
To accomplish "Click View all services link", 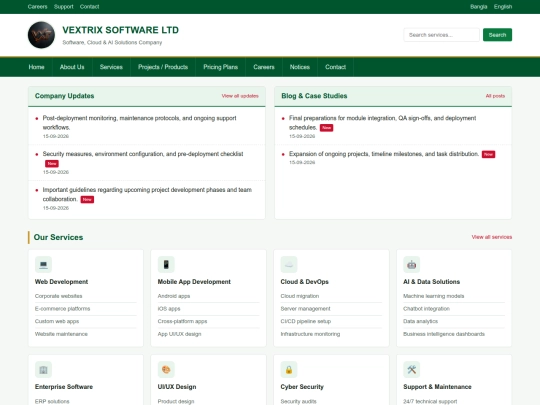I will pos(492,237).
